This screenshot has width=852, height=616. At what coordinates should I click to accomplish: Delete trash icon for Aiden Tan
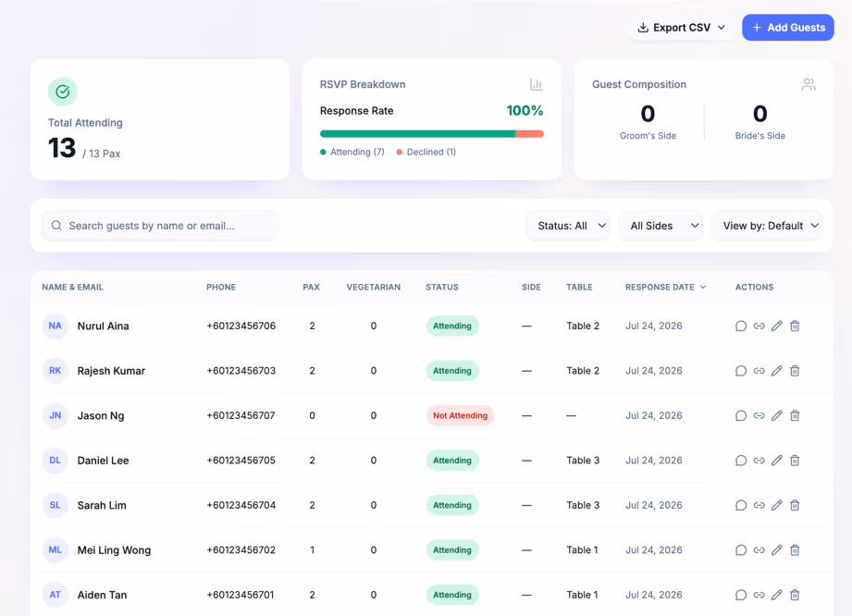[x=795, y=595]
